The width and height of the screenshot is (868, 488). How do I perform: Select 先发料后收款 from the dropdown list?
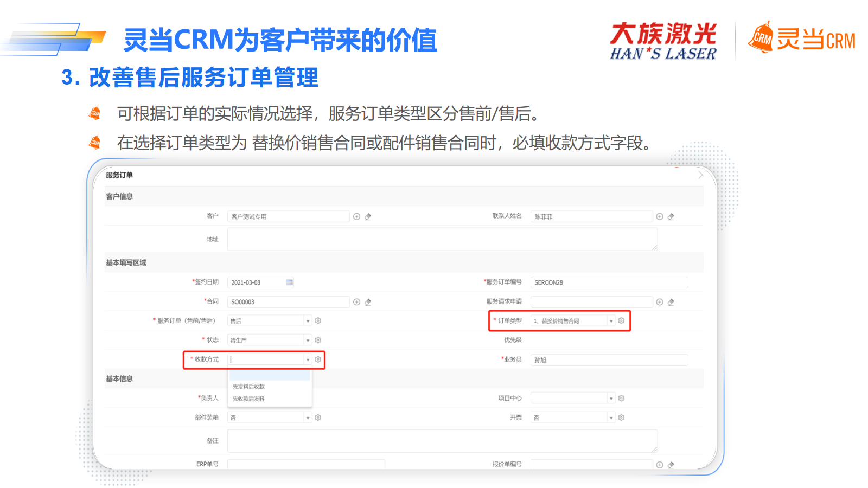coord(249,387)
